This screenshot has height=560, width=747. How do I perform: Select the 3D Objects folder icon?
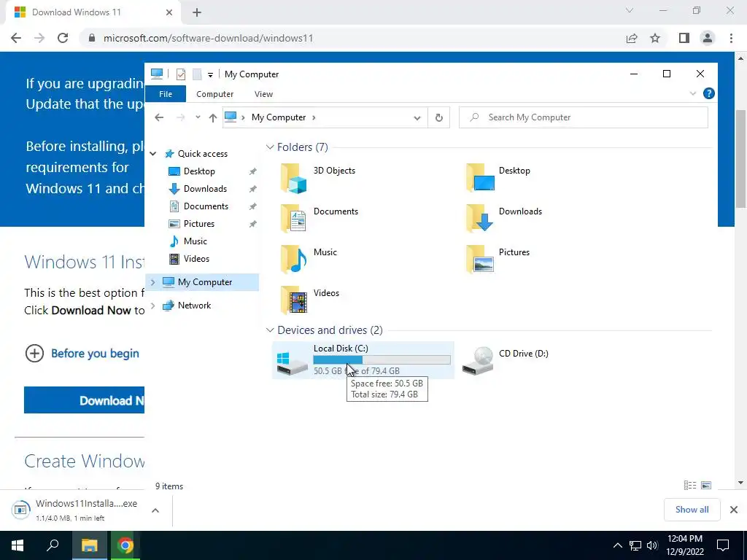tap(293, 178)
